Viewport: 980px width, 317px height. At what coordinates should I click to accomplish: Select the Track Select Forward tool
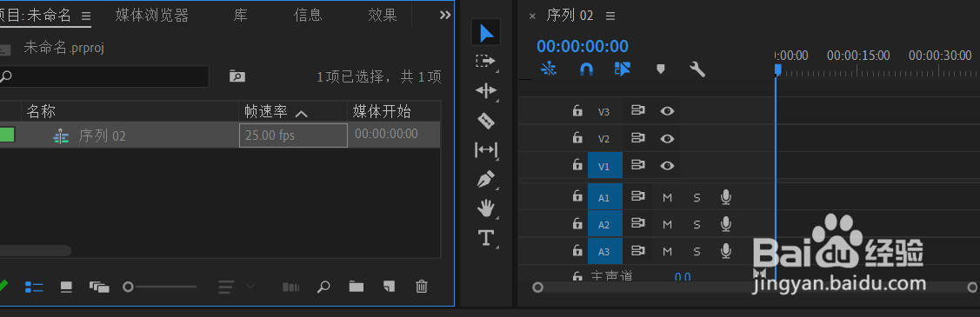coord(485,61)
